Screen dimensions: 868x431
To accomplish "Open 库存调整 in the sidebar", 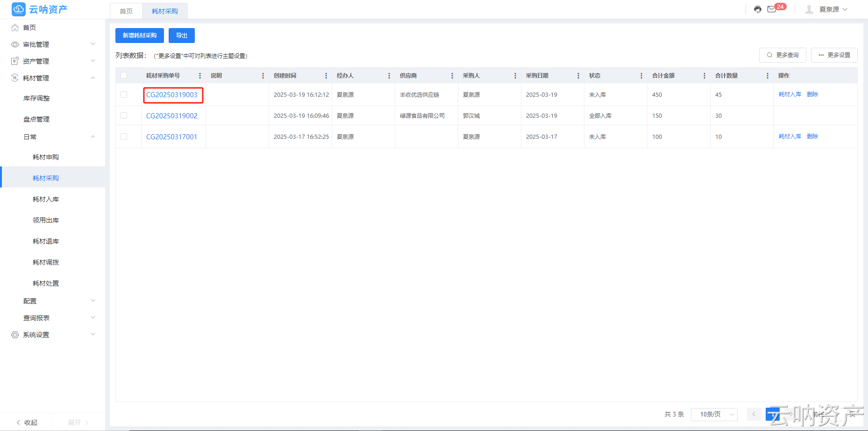I will click(x=36, y=98).
